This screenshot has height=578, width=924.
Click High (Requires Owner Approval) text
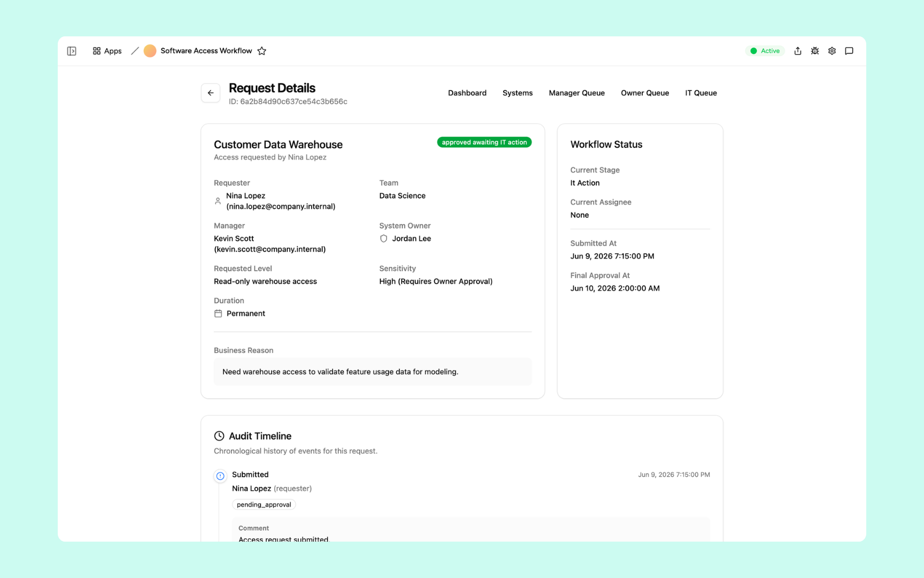[436, 282]
